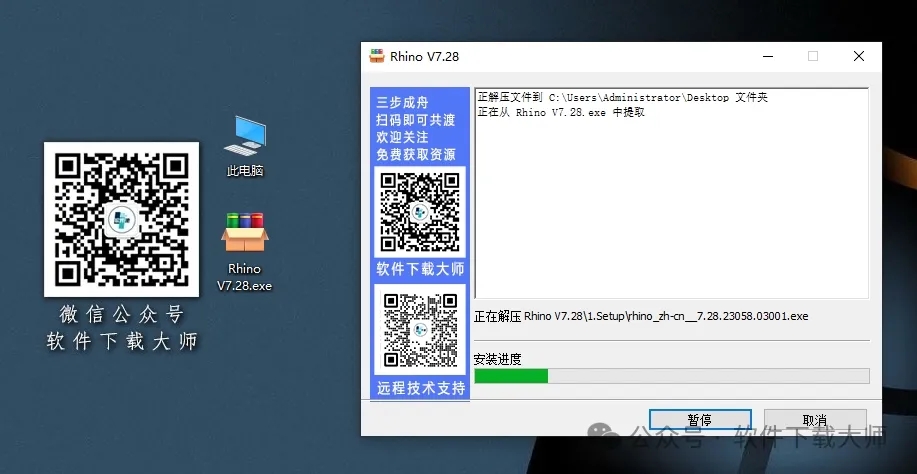The height and width of the screenshot is (474, 917).
Task: Click the 远程技术支持 label in the sidebar
Action: click(420, 388)
